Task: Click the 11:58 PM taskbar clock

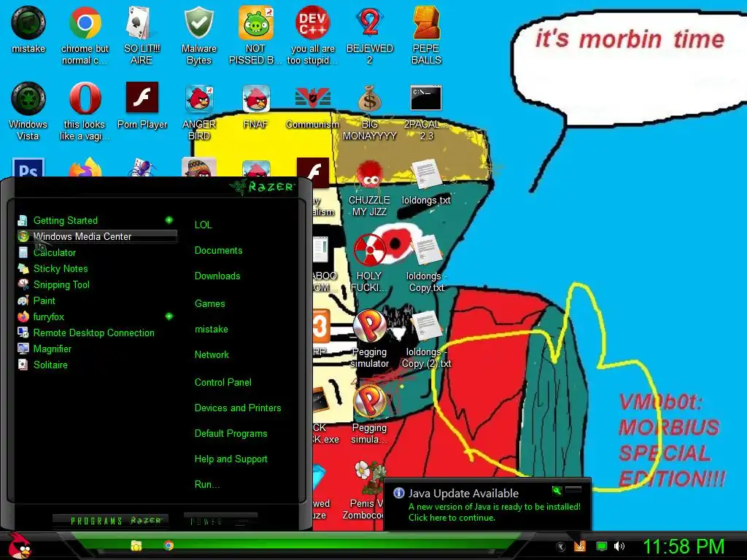Action: pos(684,546)
